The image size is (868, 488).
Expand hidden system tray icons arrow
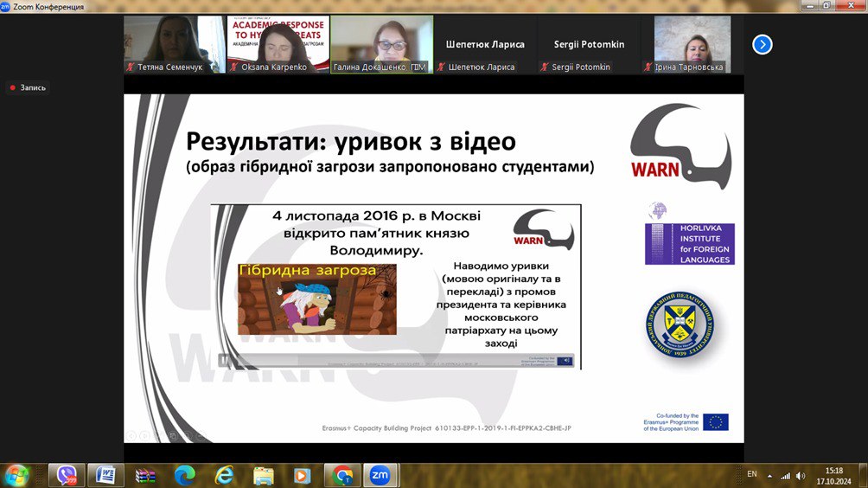[769, 476]
